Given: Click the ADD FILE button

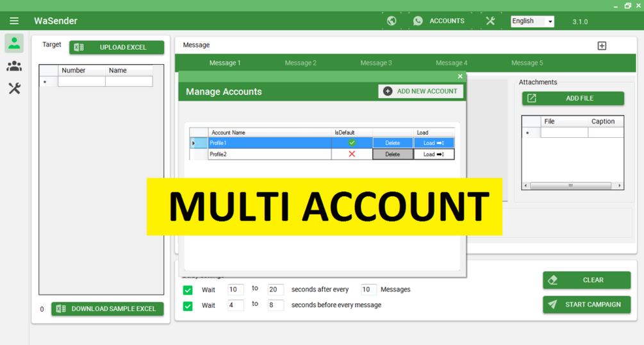Looking at the screenshot, I should [x=573, y=98].
